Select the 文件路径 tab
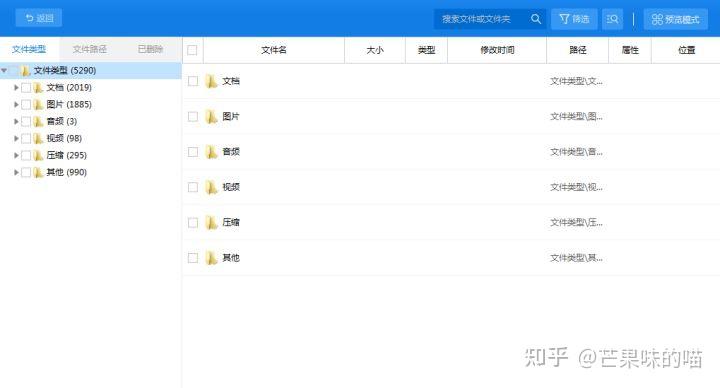The image size is (720, 388). point(90,49)
